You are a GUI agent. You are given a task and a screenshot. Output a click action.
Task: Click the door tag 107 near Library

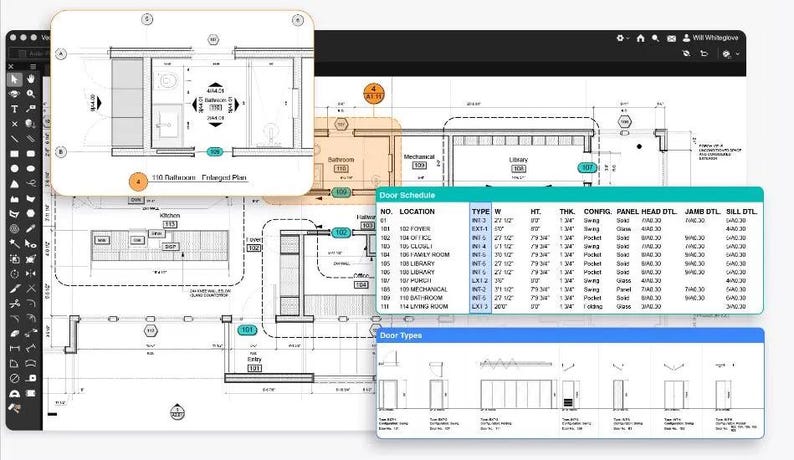tap(587, 167)
